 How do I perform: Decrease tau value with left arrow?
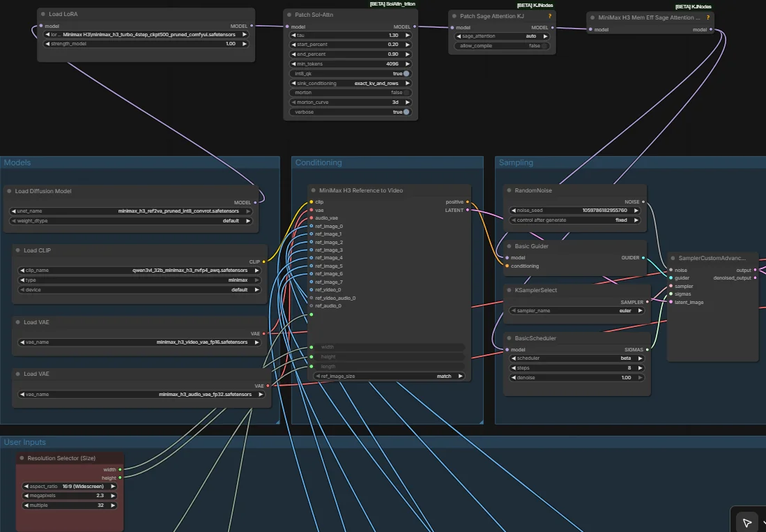coord(293,35)
